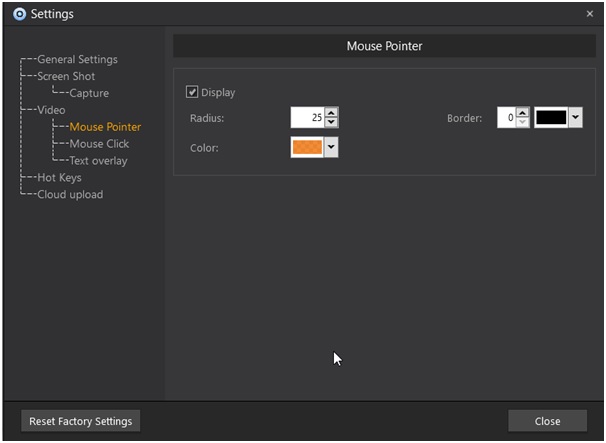Click the Settings app logo icon
The height and width of the screenshot is (443, 606).
tap(19, 14)
